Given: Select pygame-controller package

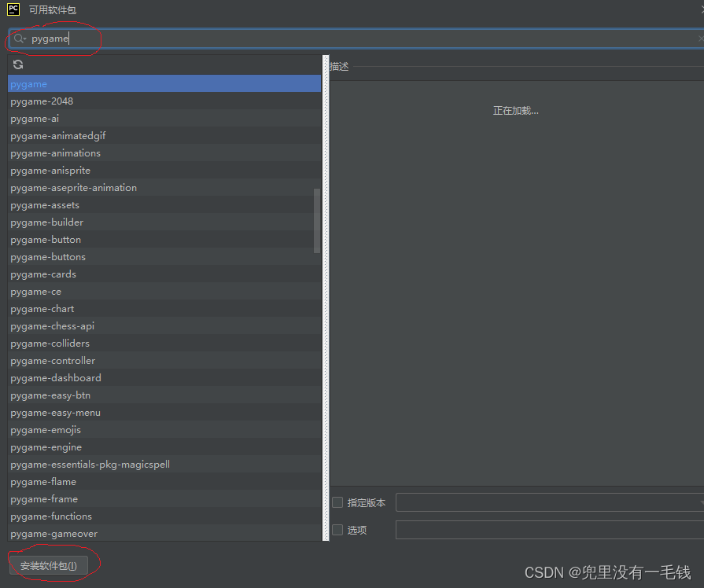Looking at the screenshot, I should (x=164, y=361).
